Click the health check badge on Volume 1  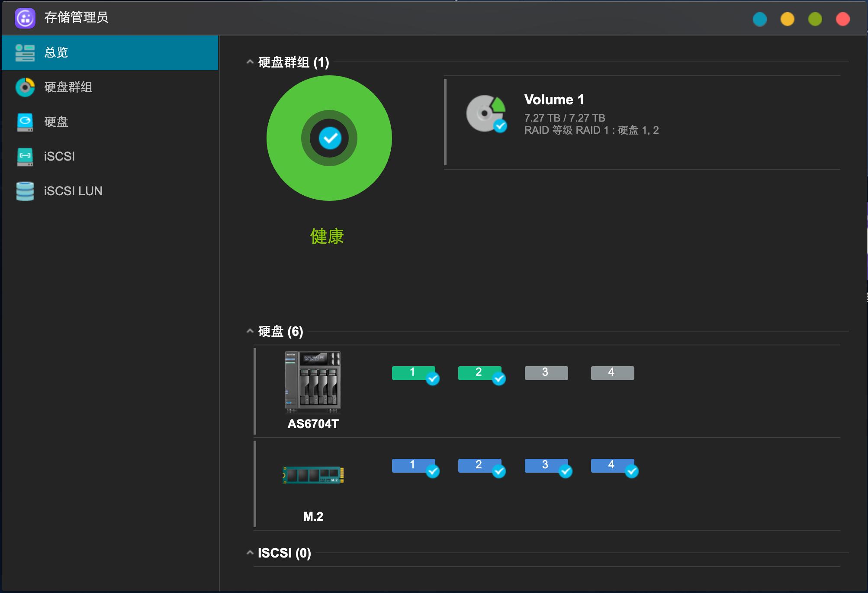500,126
